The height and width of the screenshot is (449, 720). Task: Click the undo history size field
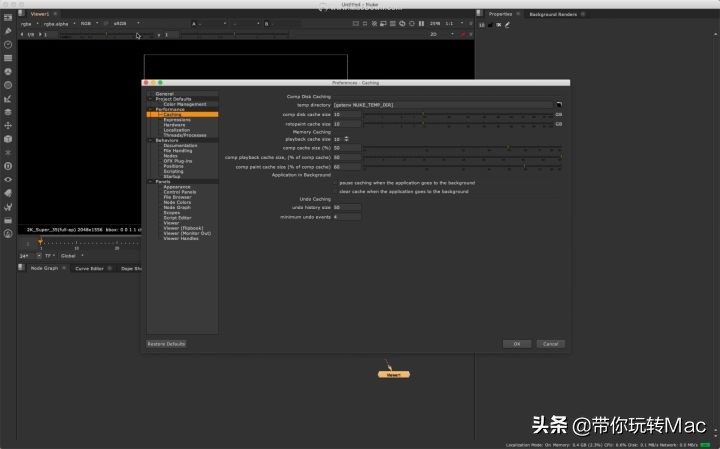tap(347, 208)
